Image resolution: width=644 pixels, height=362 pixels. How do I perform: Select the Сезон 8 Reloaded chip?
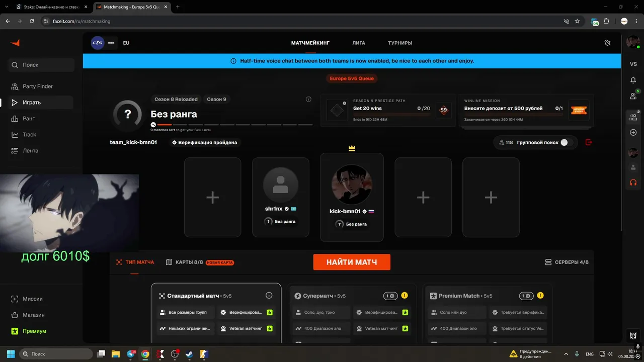click(x=176, y=100)
